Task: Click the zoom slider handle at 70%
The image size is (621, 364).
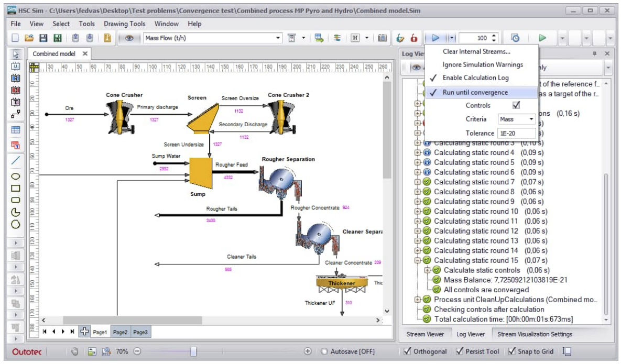Action: tap(193, 351)
